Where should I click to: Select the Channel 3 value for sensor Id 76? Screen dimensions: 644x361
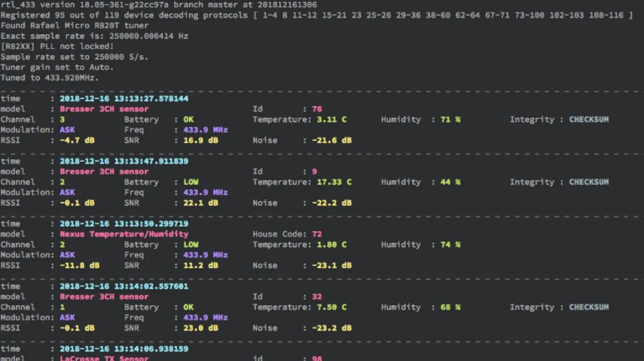[62, 119]
